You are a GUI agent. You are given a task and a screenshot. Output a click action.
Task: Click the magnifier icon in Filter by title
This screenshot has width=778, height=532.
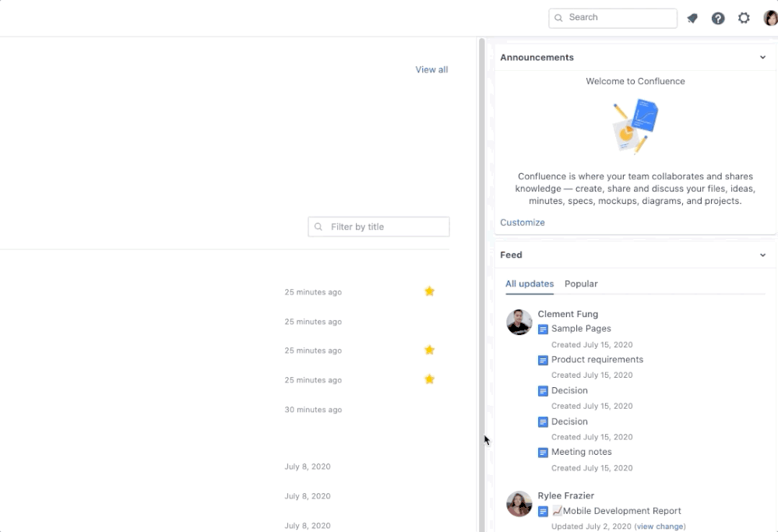point(319,227)
